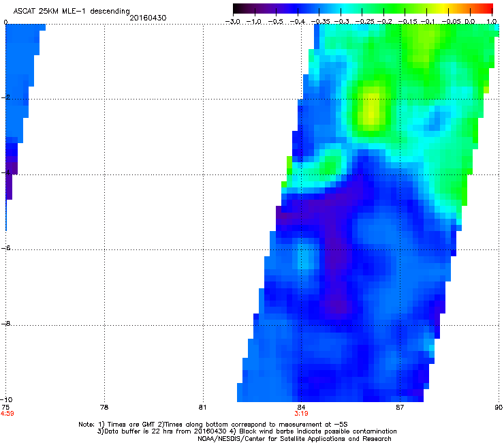504x443 pixels.
Task: Click the -1.0 color bar label
Action: [254, 22]
